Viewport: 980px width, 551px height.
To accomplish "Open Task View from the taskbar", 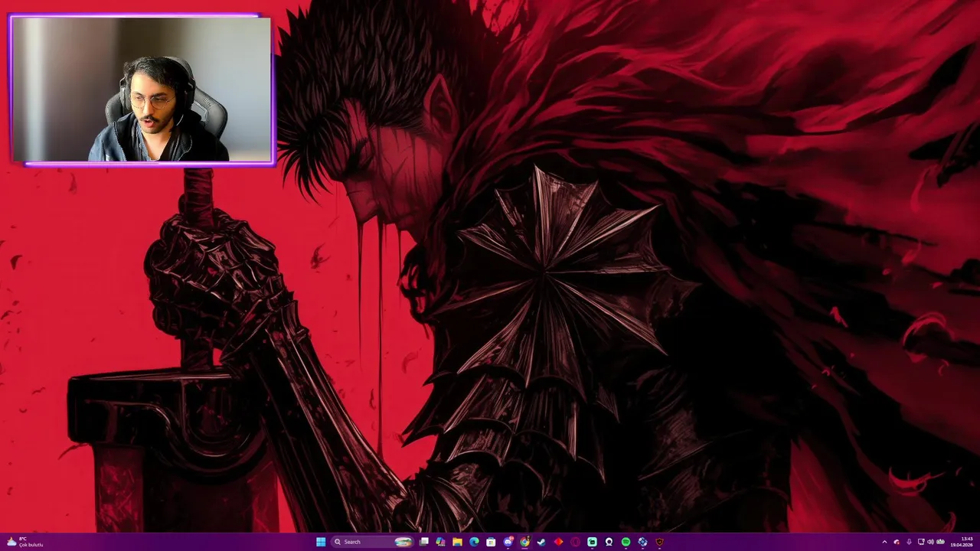I will (x=423, y=542).
